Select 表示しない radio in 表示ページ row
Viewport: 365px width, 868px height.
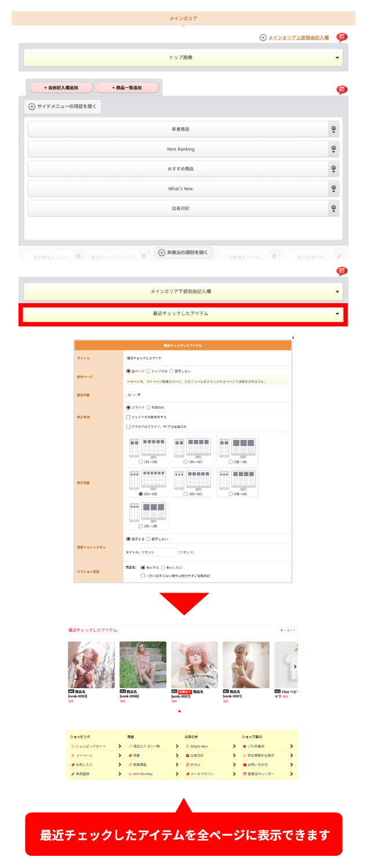pos(171,371)
